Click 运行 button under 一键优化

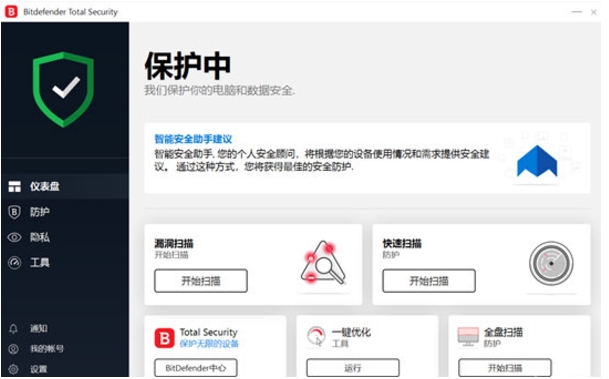(x=353, y=368)
